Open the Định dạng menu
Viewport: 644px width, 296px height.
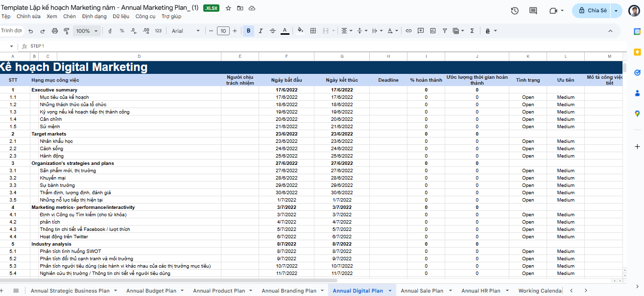(x=94, y=17)
